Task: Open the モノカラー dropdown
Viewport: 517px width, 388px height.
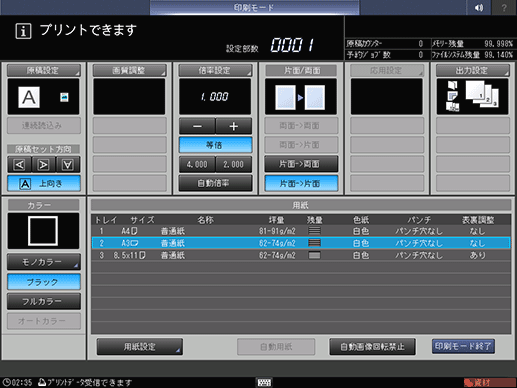Action: coord(44,262)
